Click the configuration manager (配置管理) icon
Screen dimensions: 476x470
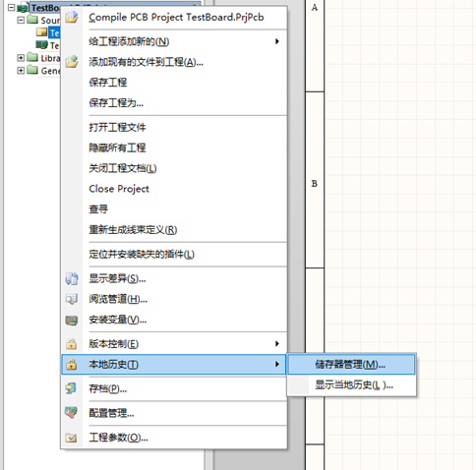72,413
